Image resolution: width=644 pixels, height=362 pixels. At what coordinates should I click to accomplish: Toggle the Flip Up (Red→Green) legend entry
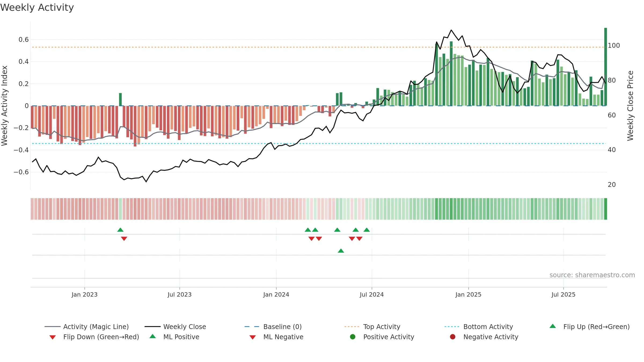pos(589,327)
